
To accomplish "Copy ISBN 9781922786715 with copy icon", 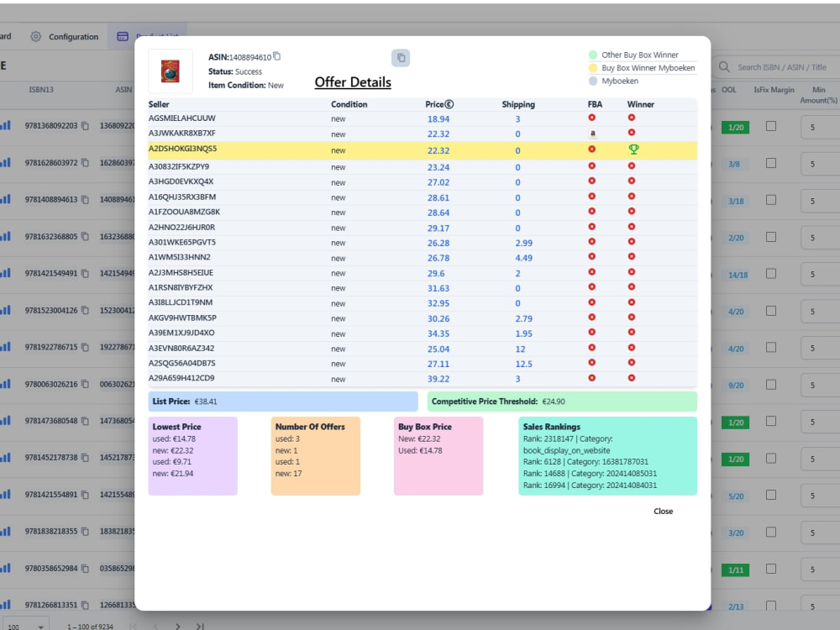I will point(85,347).
